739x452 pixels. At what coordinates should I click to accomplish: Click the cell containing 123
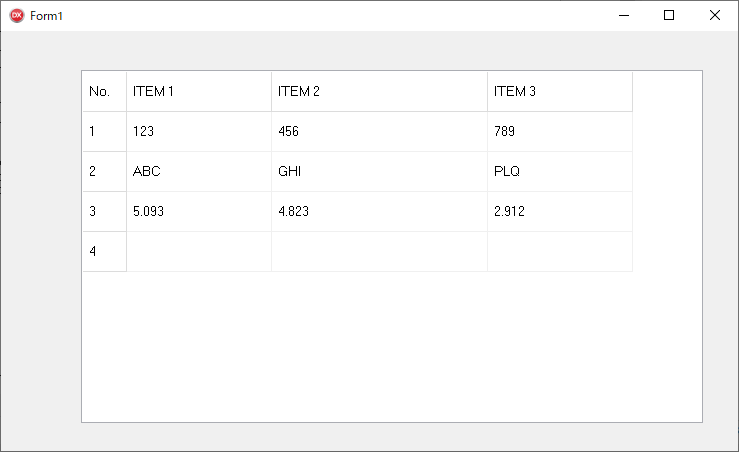199,131
